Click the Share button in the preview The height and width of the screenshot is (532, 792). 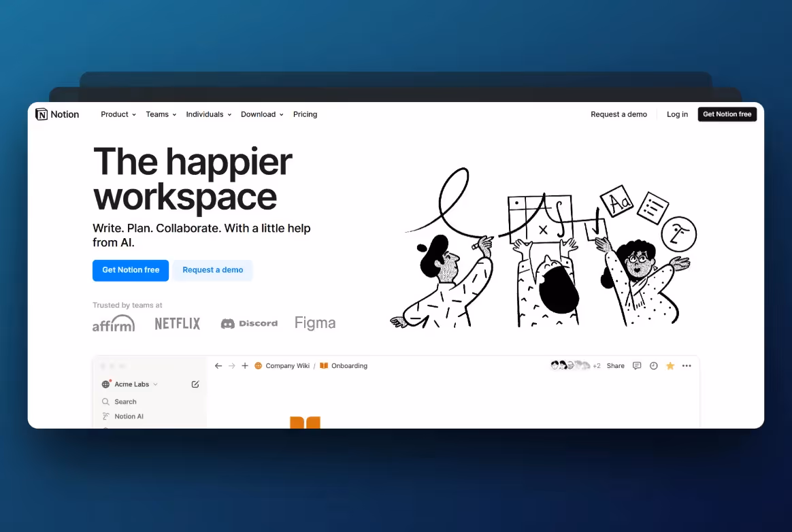click(615, 366)
